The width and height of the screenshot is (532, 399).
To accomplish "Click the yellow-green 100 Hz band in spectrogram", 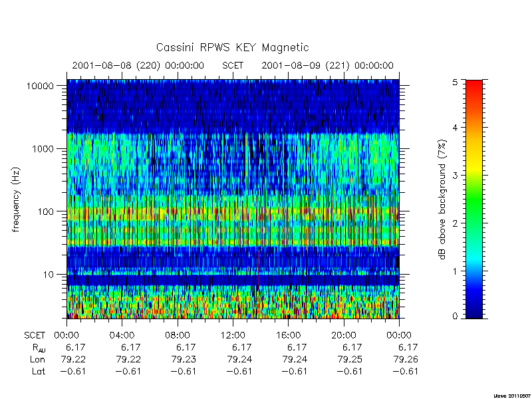I will tap(233, 214).
